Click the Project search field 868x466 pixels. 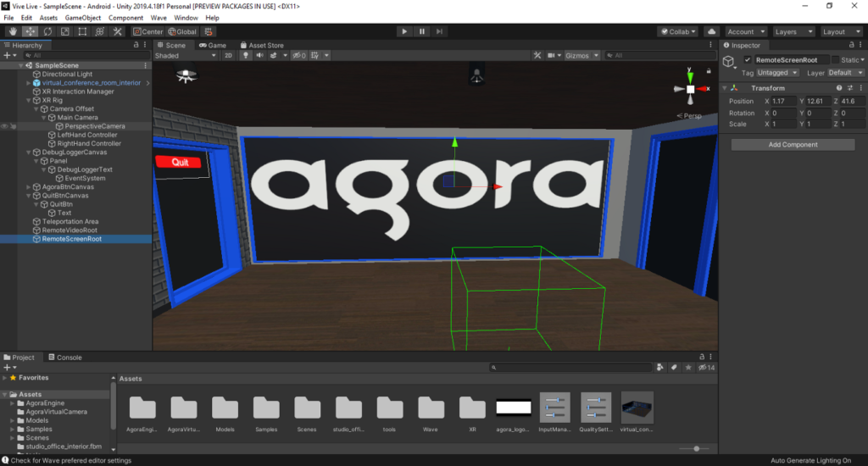570,368
